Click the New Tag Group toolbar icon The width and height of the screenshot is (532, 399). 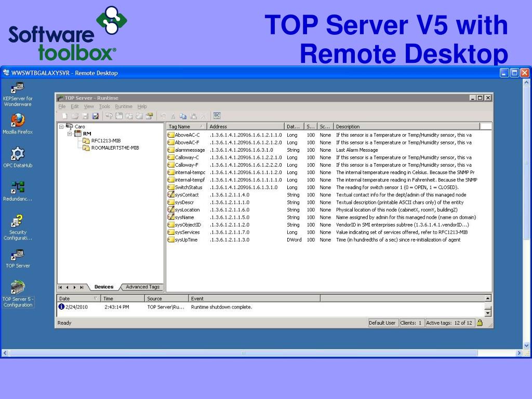pyautogui.click(x=129, y=116)
